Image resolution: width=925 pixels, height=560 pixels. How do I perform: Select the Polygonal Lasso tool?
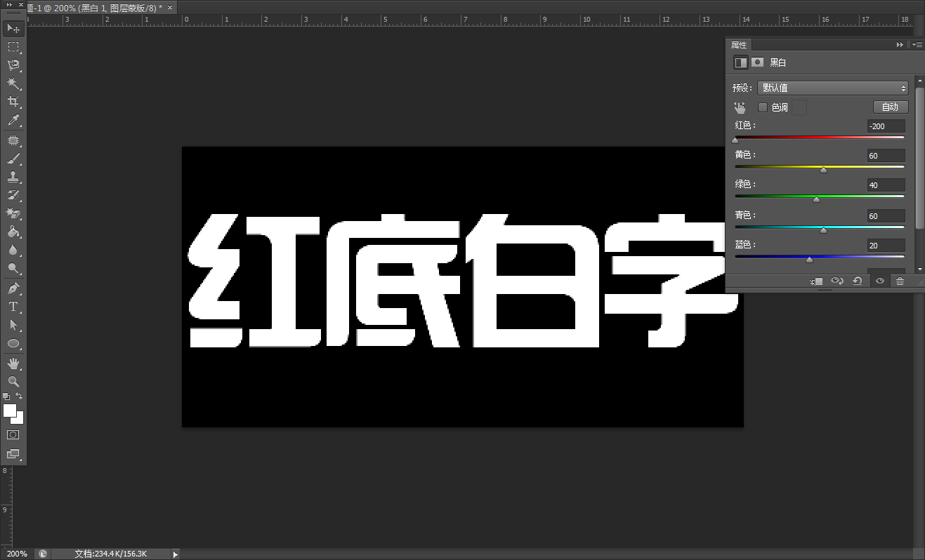click(13, 65)
